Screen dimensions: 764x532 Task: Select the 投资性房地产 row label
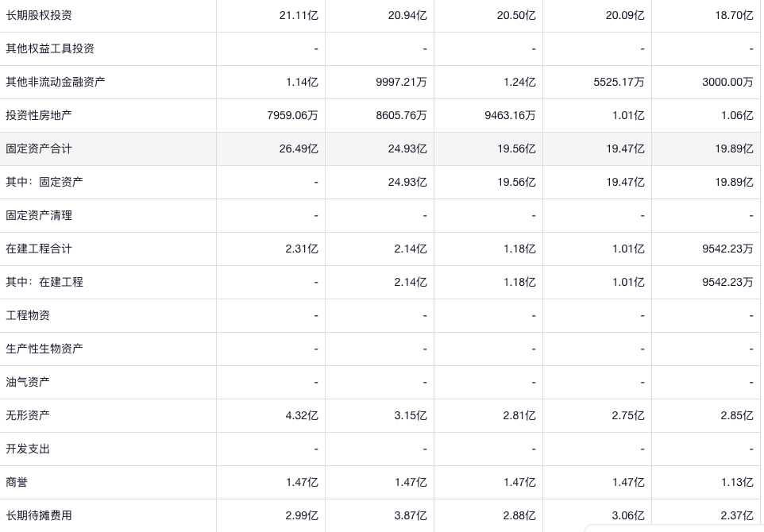point(39,115)
